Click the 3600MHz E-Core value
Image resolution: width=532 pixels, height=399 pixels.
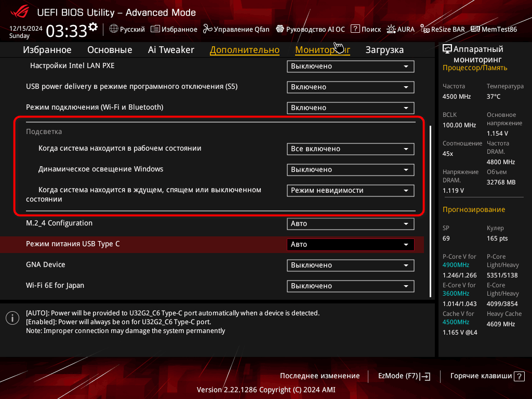456,294
